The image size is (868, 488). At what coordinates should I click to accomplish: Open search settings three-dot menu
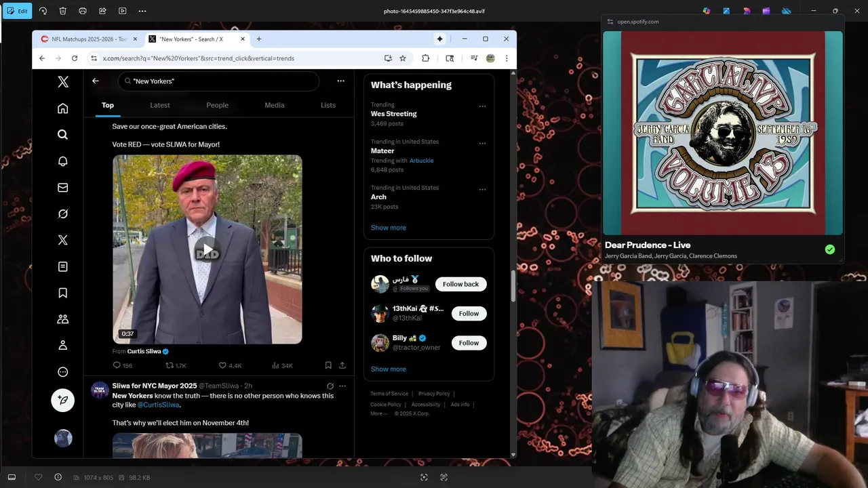pyautogui.click(x=340, y=81)
